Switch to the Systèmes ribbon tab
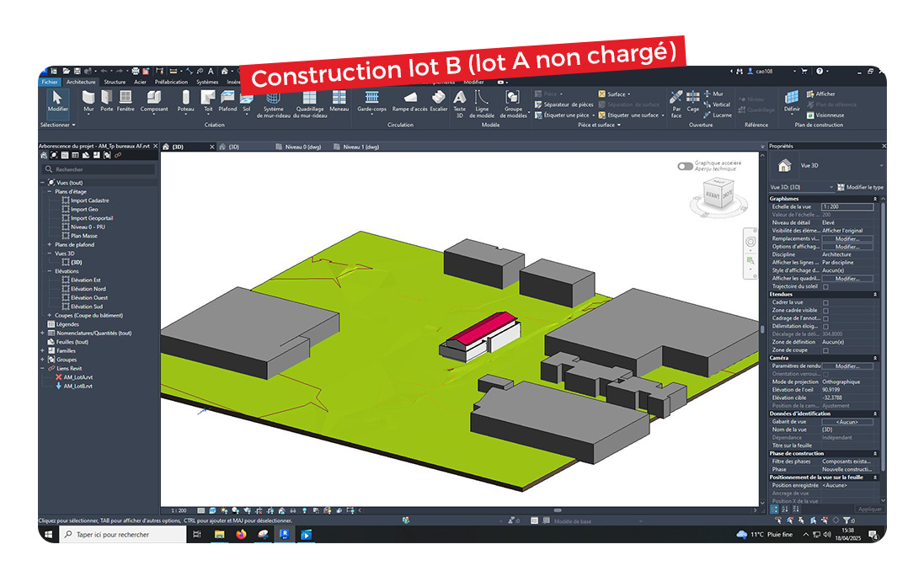This screenshot has width=924, height=587. click(207, 82)
